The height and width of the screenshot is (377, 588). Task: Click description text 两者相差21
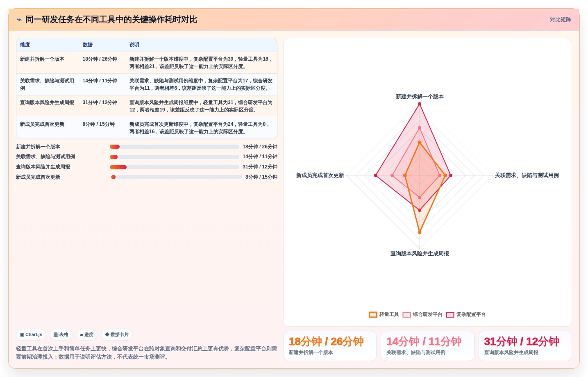(142, 66)
